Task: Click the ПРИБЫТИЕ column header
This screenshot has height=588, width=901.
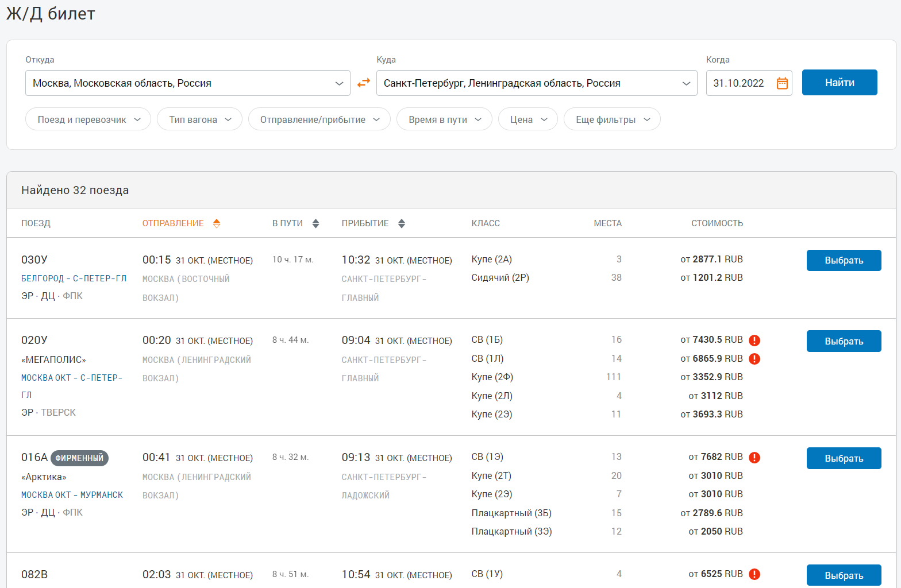Action: 365,223
